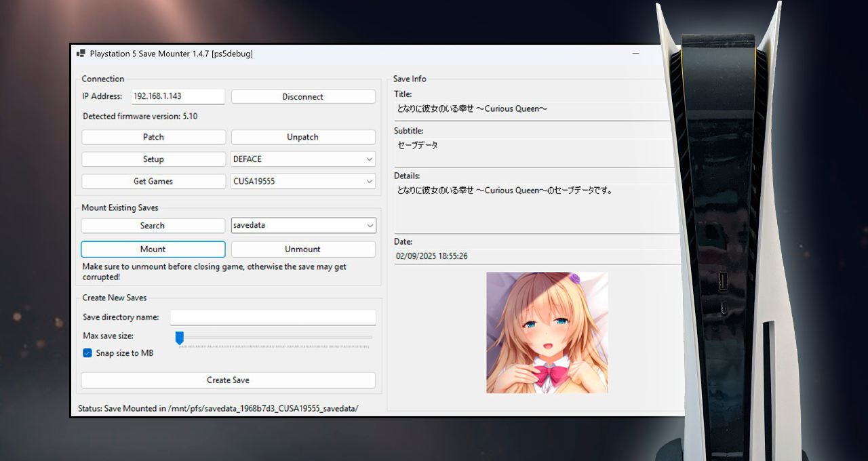Click the Date field in Save Info
The height and width of the screenshot is (461, 868).
coord(536,256)
